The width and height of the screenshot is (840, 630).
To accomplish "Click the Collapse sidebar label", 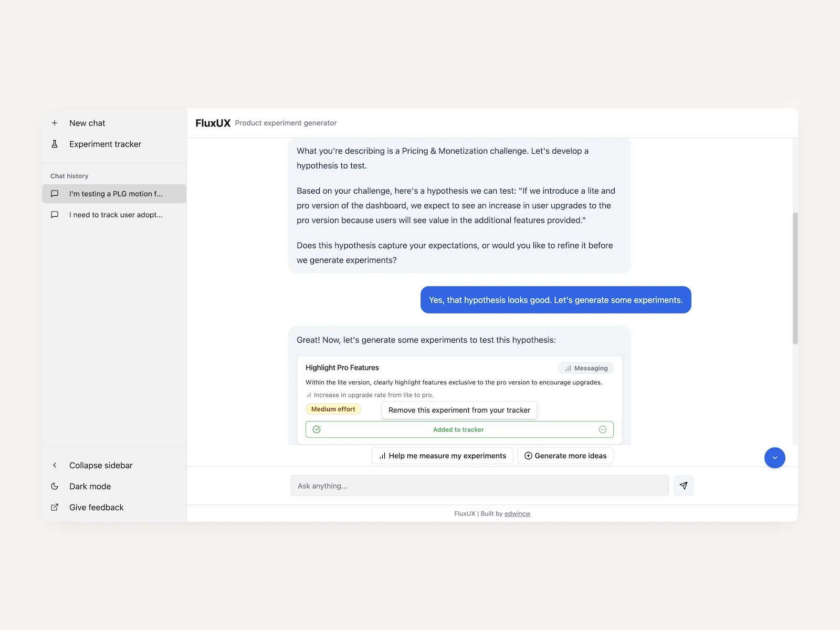I will [101, 465].
